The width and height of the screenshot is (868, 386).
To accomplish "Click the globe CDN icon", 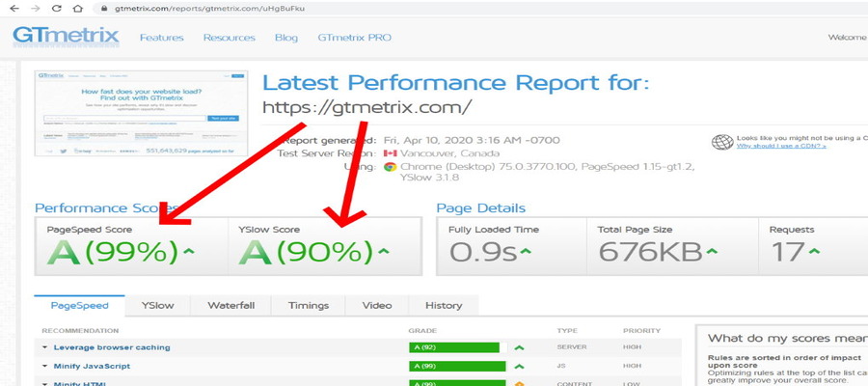I will [722, 142].
